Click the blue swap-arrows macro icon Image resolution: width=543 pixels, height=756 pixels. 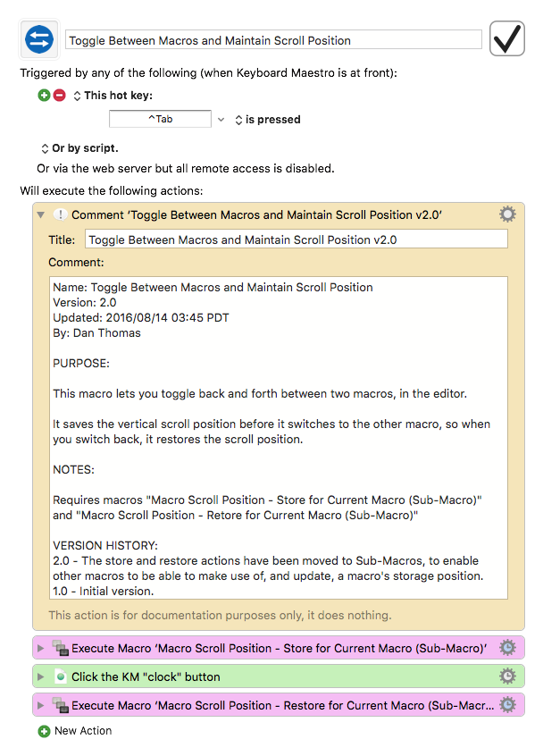[x=39, y=39]
